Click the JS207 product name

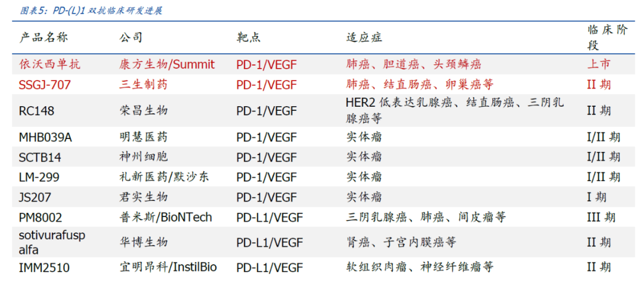(x=35, y=197)
